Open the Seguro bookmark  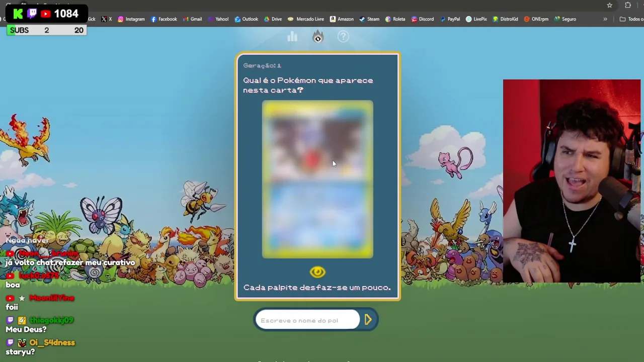[x=565, y=19]
